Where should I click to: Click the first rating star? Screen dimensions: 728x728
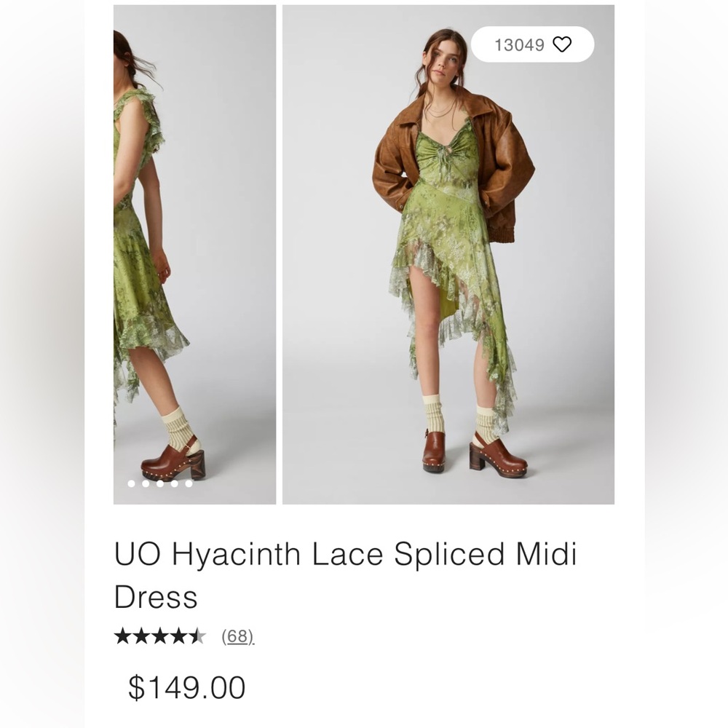pos(122,636)
